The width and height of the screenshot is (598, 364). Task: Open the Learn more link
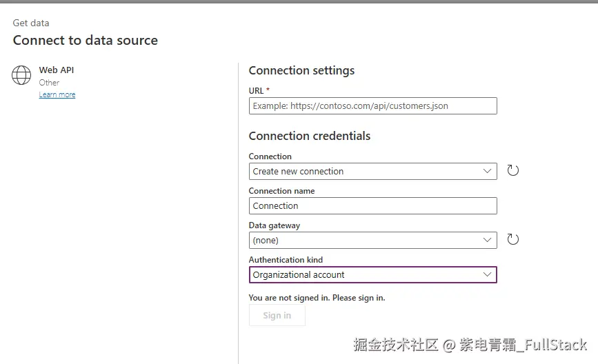[57, 95]
